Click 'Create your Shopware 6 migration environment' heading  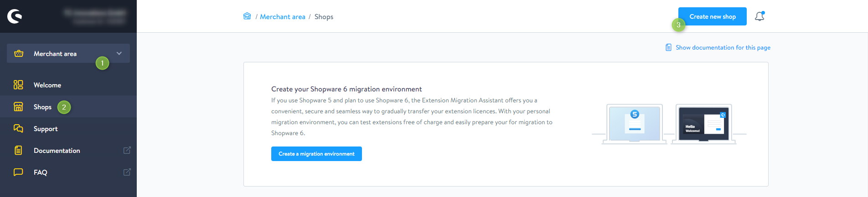pos(346,89)
